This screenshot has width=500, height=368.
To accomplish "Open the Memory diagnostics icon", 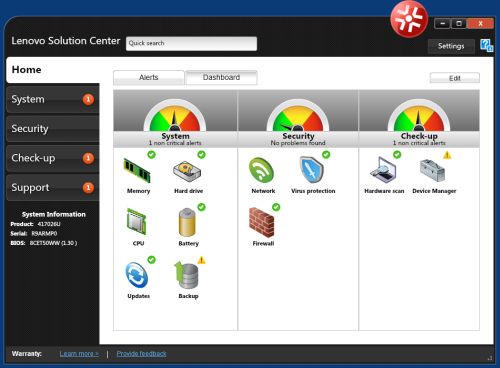I will (137, 171).
